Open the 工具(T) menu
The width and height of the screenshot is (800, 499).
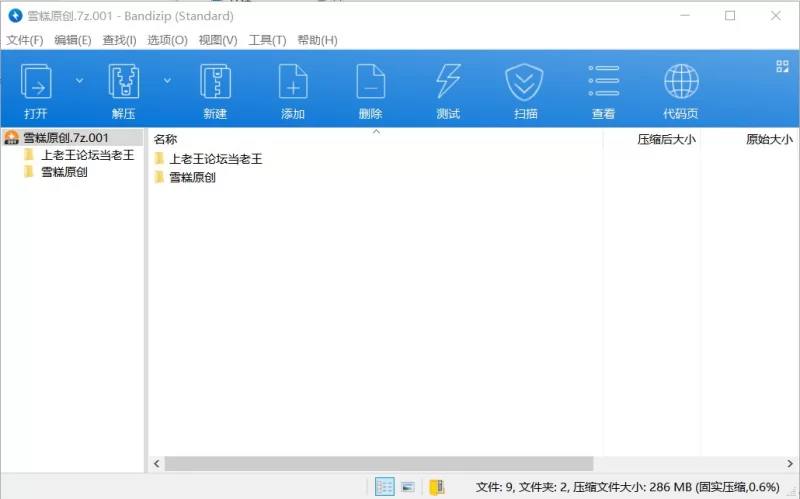tap(267, 40)
